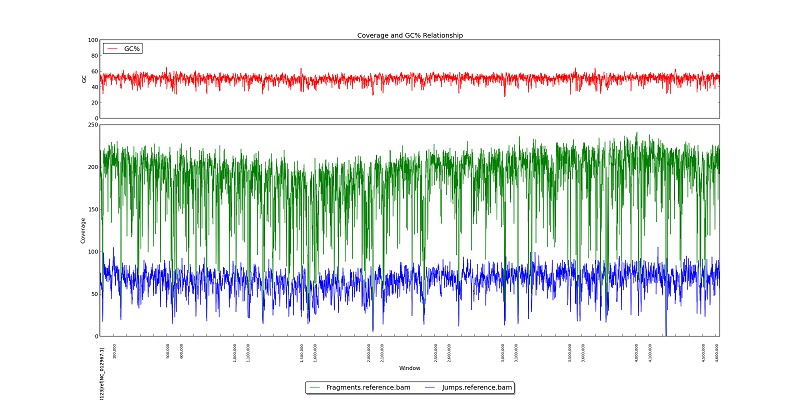
Task: Click the GC% legend box in top plot
Action: point(123,48)
